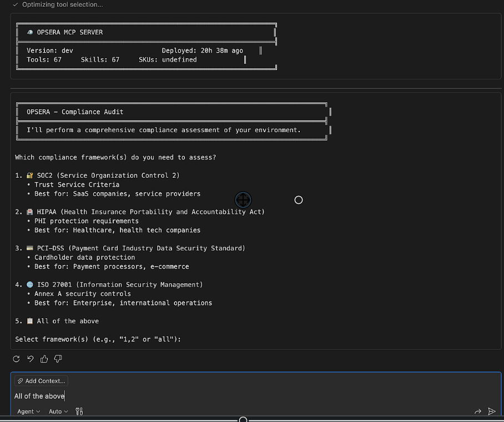Open the Agent mode dropdown

pyautogui.click(x=28, y=411)
